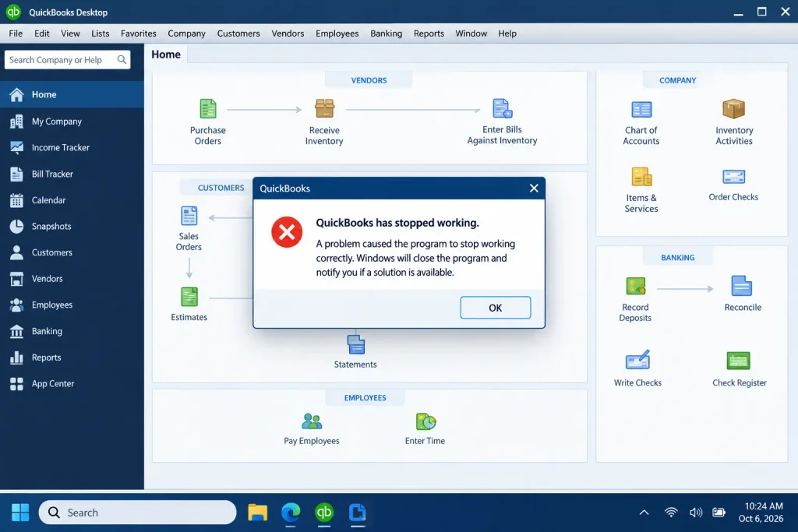Image resolution: width=798 pixels, height=532 pixels.
Task: Open the Receive Inventory icon
Action: [x=324, y=109]
